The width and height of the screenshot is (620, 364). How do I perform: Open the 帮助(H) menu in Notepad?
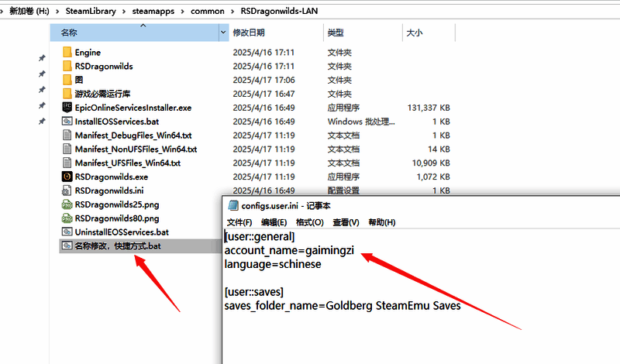(x=382, y=222)
